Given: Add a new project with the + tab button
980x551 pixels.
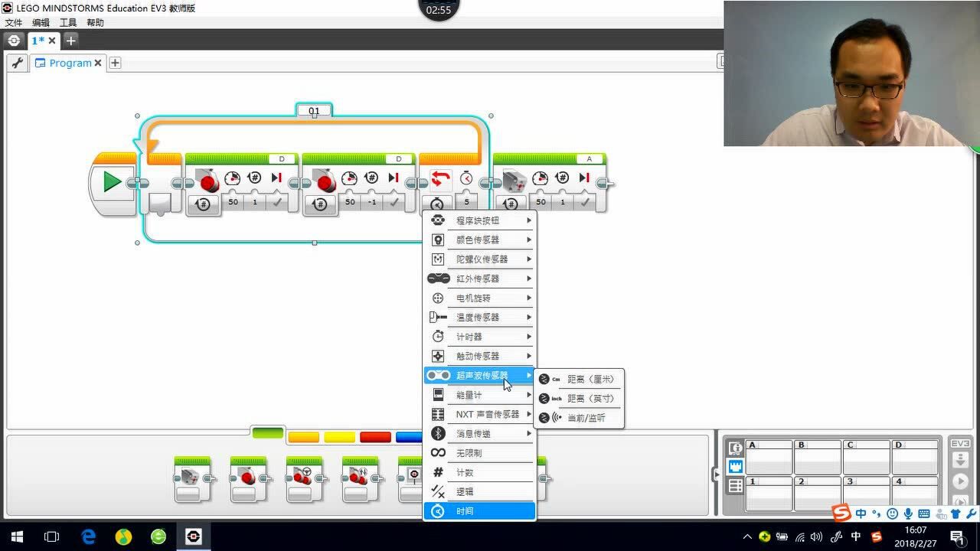Looking at the screenshot, I should [x=70, y=41].
